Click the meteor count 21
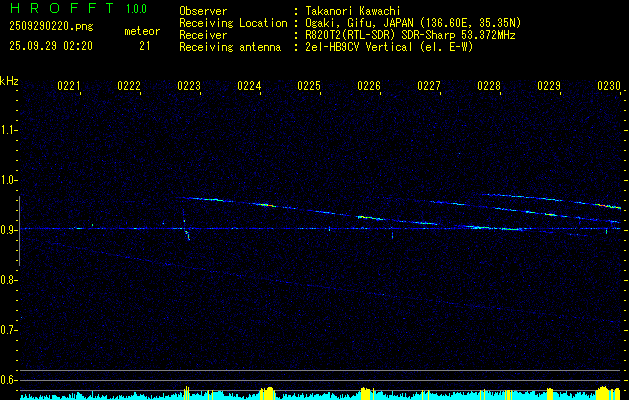 click(x=144, y=46)
